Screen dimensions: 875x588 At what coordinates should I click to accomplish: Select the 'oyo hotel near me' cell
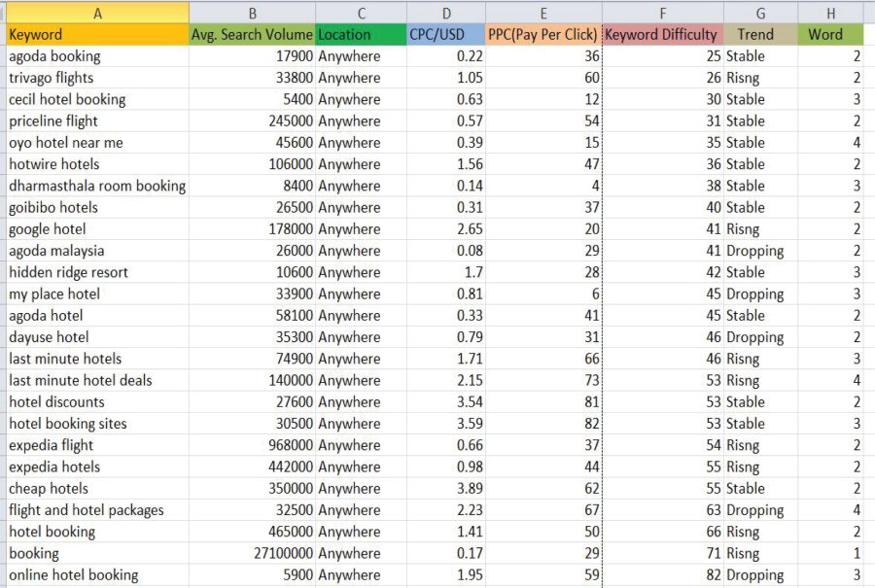[97, 143]
